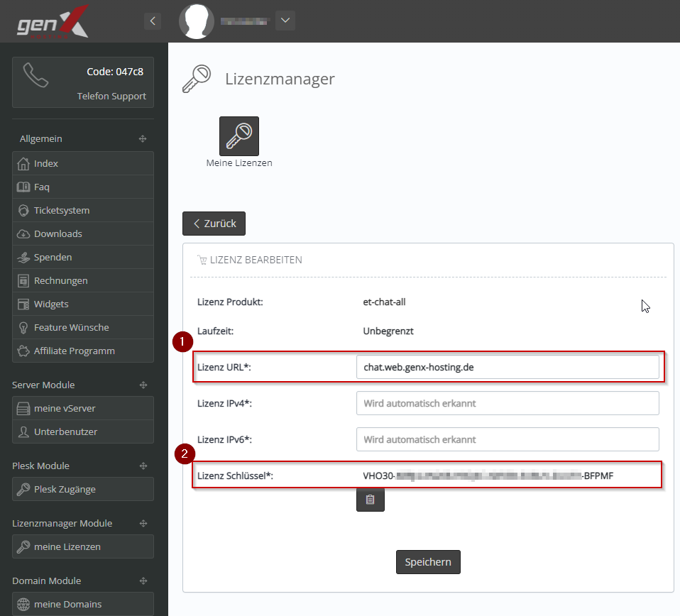Focus the Lizenz URL input field
This screenshot has height=616, width=680.
point(507,367)
